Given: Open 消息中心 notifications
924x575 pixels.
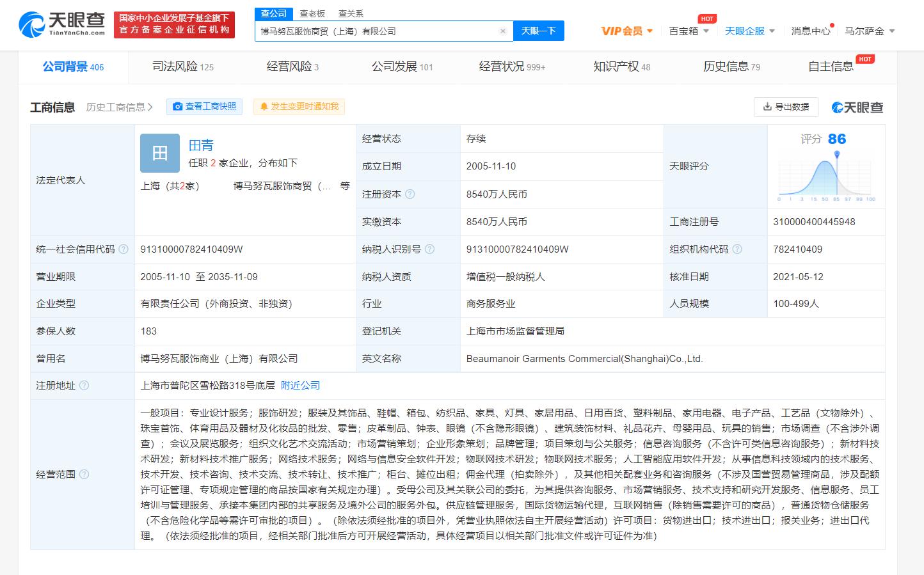Looking at the screenshot, I should pos(811,31).
